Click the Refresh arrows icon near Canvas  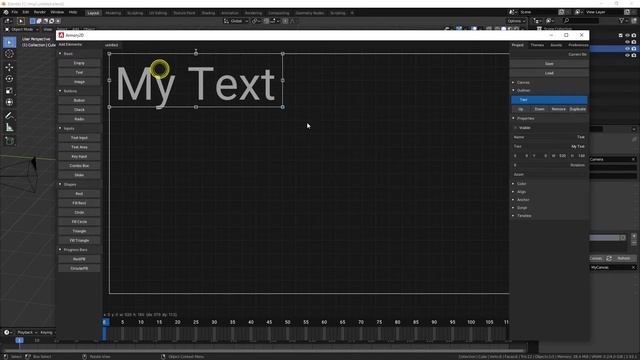pyautogui.click(x=609, y=258)
